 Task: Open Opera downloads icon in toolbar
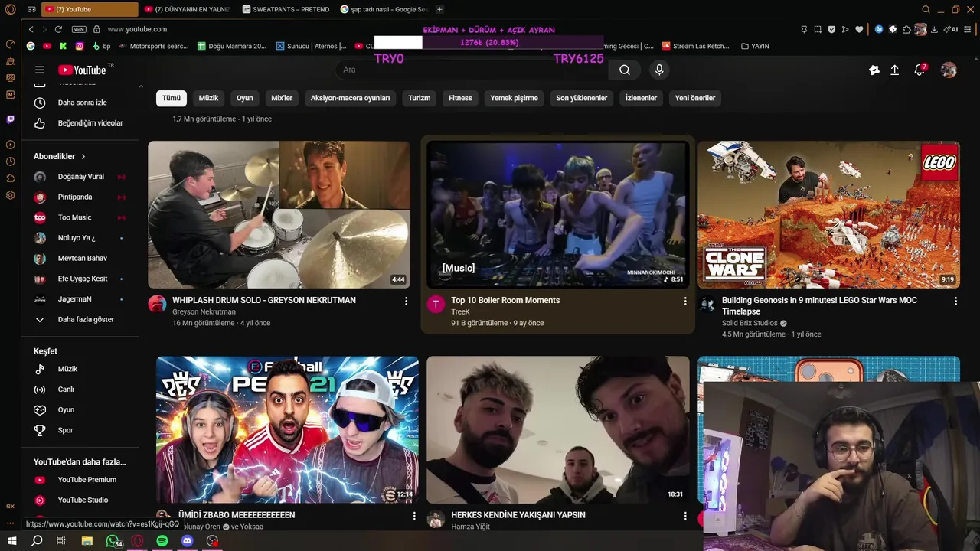pos(934,29)
